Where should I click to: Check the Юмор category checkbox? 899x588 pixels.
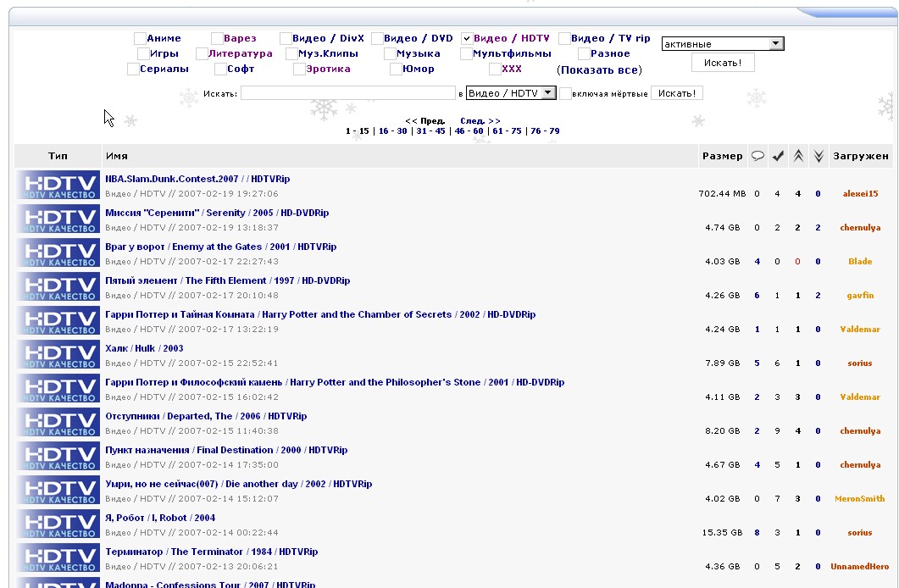[396, 69]
